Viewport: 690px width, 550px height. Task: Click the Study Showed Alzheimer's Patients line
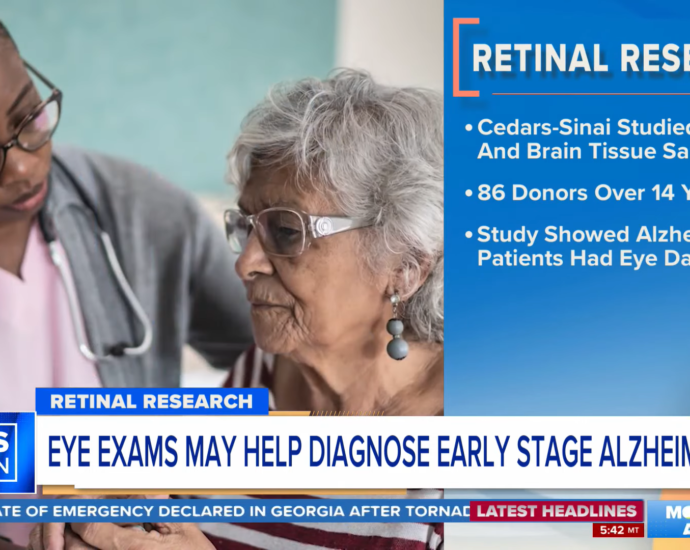pyautogui.click(x=584, y=246)
